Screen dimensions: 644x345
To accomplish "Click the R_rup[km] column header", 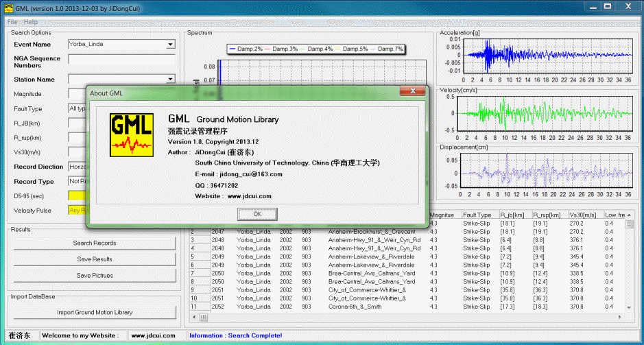I will (549, 215).
